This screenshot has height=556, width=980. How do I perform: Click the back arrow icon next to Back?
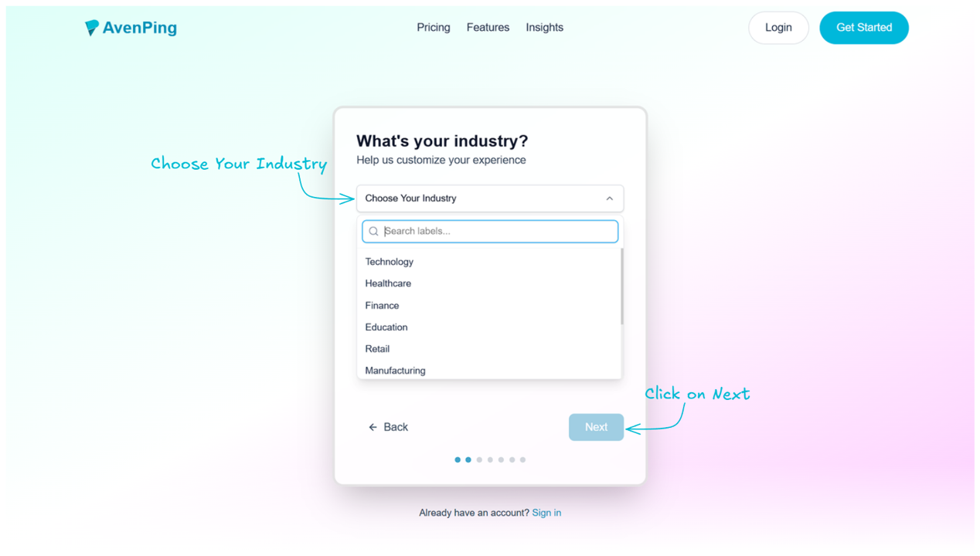pos(373,426)
